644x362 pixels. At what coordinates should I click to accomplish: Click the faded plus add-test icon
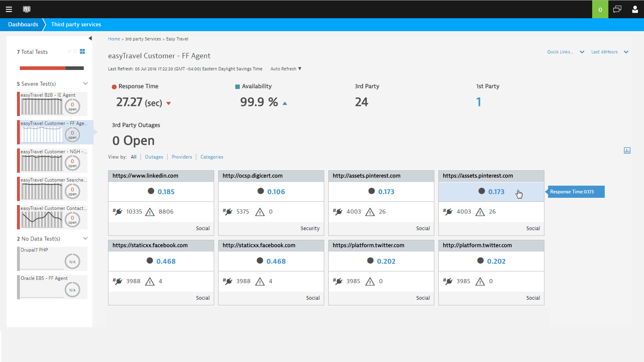click(69, 51)
